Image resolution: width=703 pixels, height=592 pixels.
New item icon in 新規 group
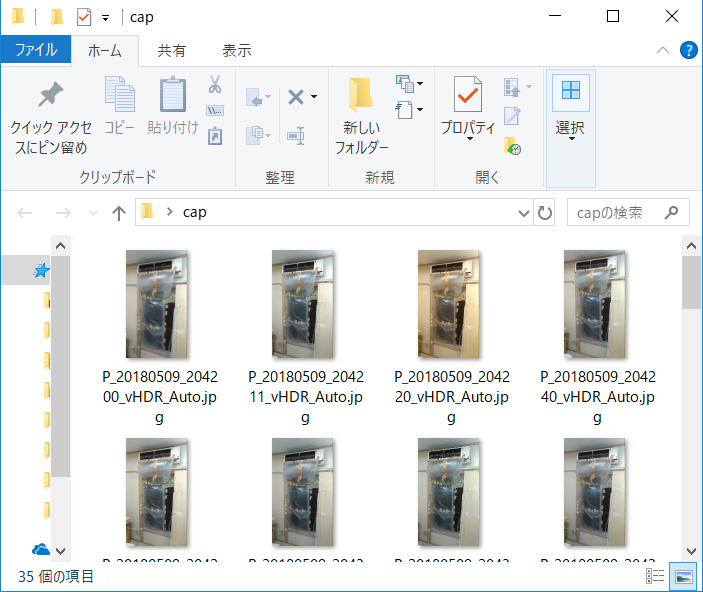(x=405, y=83)
